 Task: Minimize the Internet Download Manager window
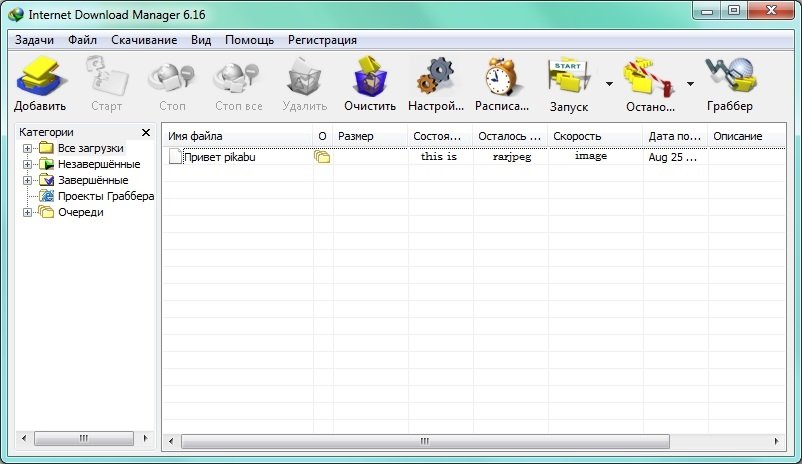coord(707,11)
